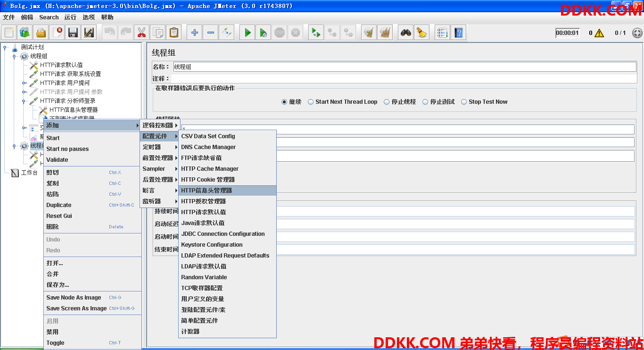
Task: Click the Search binoculars icon
Action: [406, 33]
